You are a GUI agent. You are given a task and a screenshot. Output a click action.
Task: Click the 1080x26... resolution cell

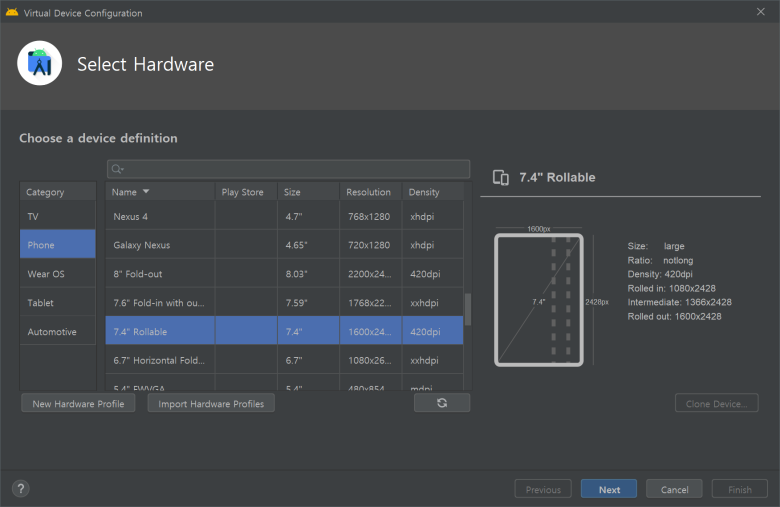coord(370,360)
